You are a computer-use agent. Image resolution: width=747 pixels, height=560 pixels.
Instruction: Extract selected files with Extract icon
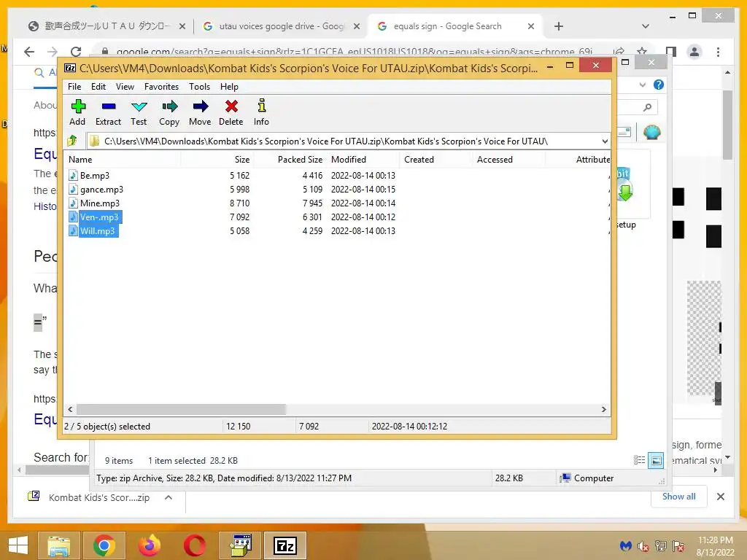coord(108,112)
